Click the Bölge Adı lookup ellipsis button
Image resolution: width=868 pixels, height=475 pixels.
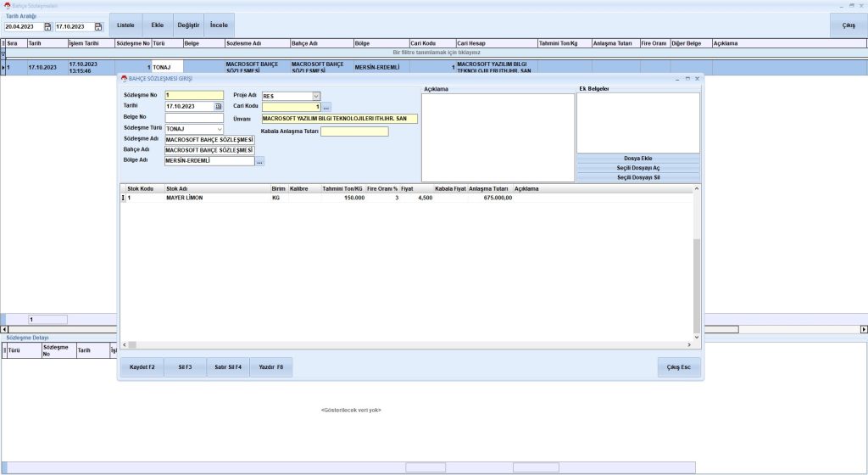click(x=260, y=161)
